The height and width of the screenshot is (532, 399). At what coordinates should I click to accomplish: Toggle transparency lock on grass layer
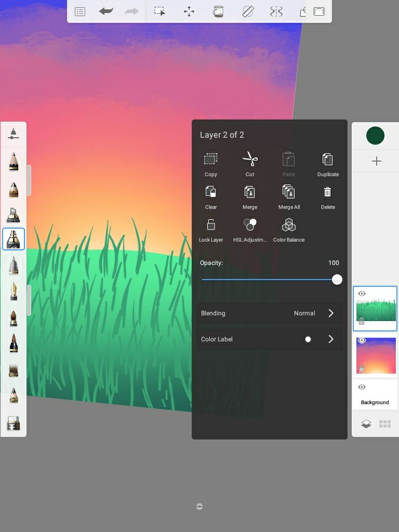pos(362,321)
